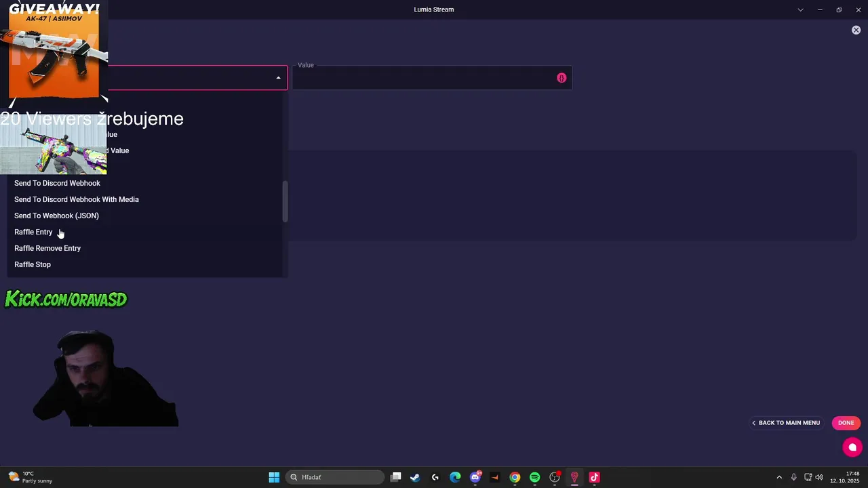Click the microphone tray icon
868x488 pixels.
click(793, 477)
